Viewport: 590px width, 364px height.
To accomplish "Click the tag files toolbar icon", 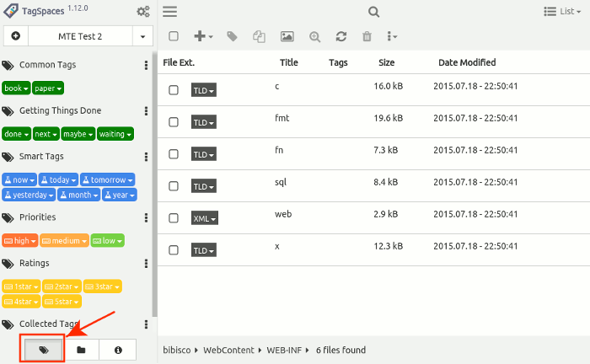I will 232,36.
